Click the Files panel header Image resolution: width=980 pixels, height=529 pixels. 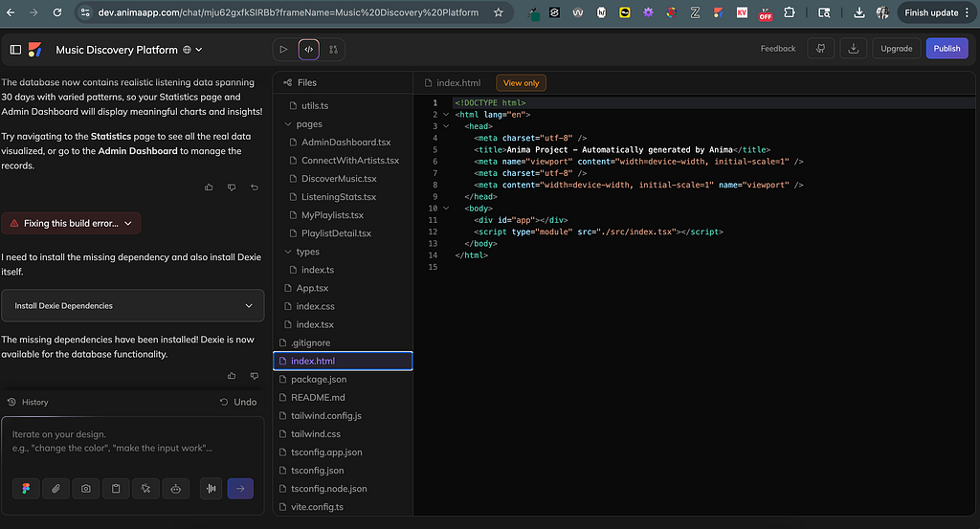pyautogui.click(x=300, y=82)
